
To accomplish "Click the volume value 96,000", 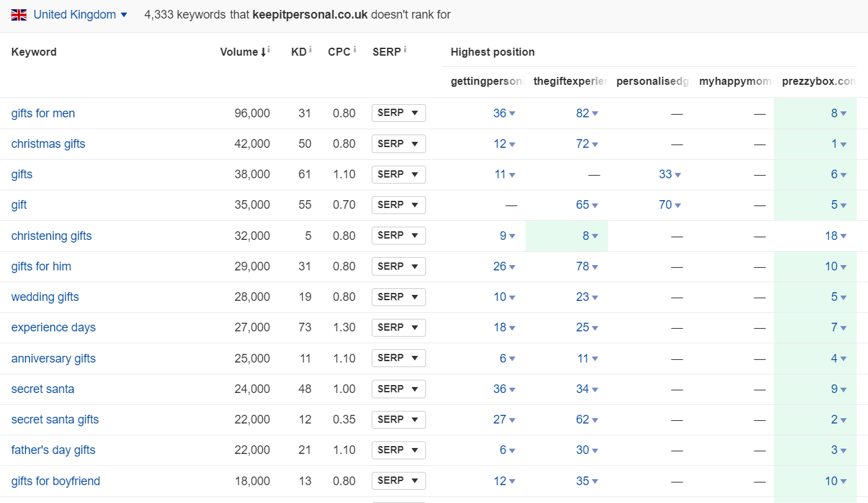I will tap(252, 113).
